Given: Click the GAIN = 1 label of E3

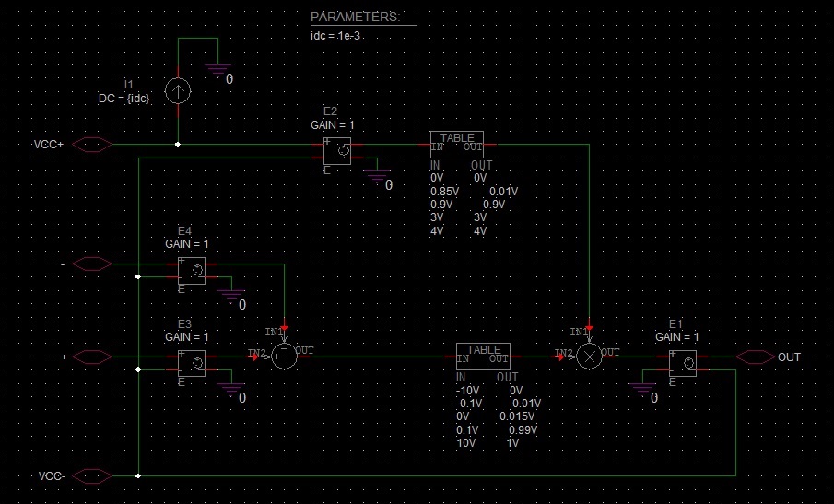Looking at the screenshot, I should 187,337.
